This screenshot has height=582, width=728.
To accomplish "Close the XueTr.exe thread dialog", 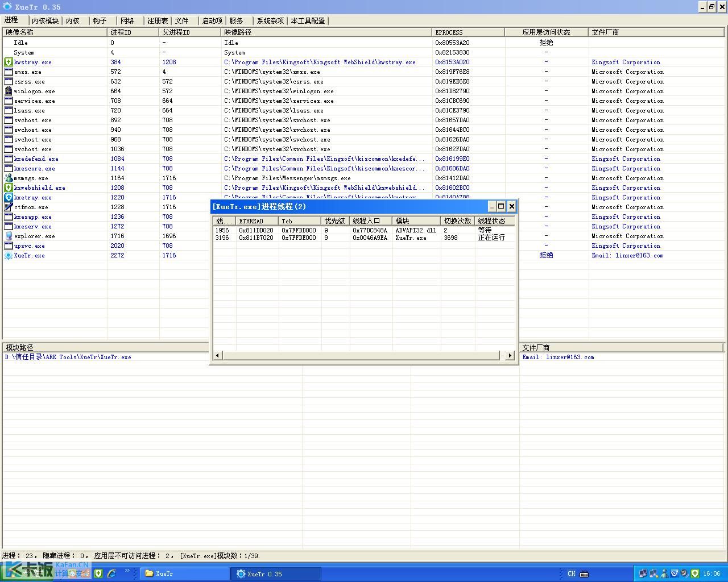I will click(511, 206).
